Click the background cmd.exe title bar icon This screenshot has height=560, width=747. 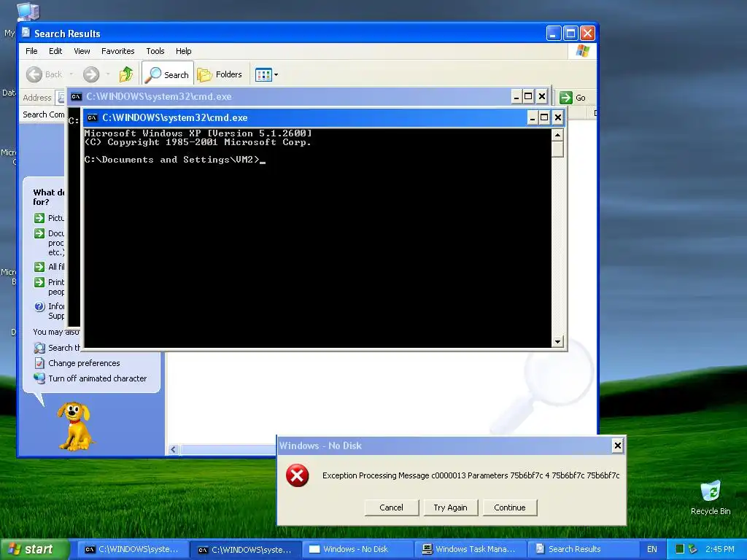pos(76,97)
